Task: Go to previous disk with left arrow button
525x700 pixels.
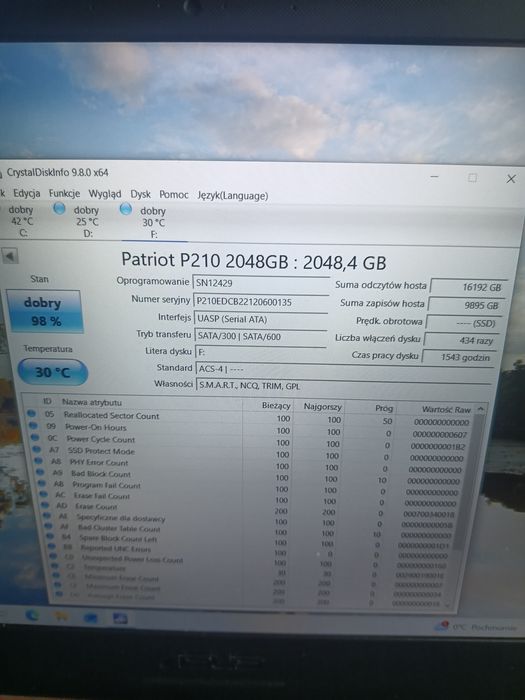Action: (9, 256)
